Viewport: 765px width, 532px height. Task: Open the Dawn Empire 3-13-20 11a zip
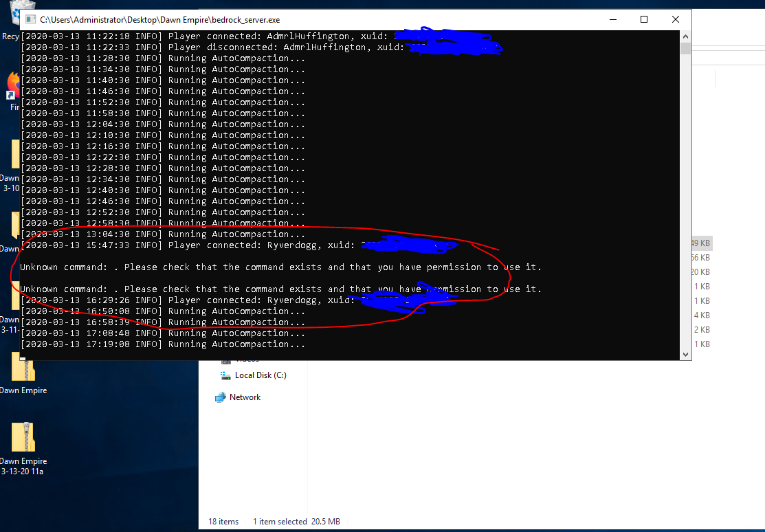pyautogui.click(x=23, y=448)
